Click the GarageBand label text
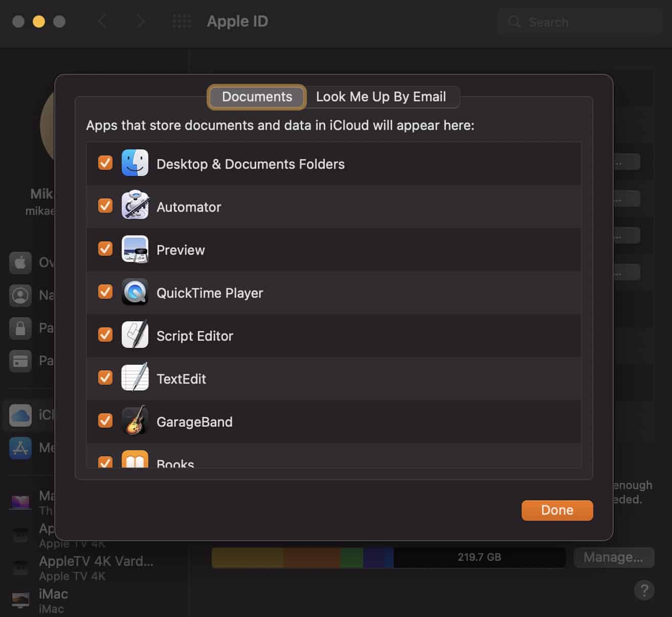 coord(194,422)
